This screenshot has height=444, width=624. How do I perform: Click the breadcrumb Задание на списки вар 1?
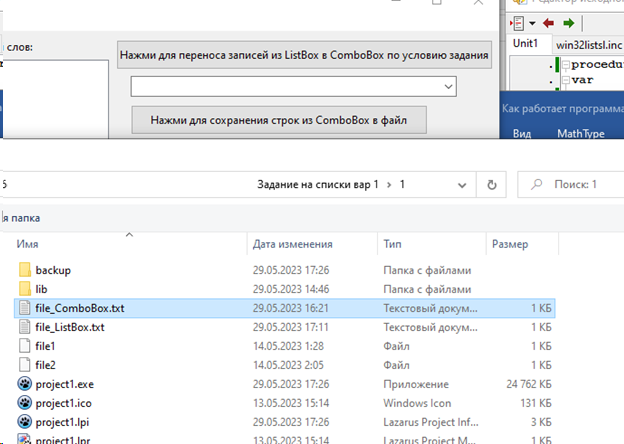pos(317,185)
